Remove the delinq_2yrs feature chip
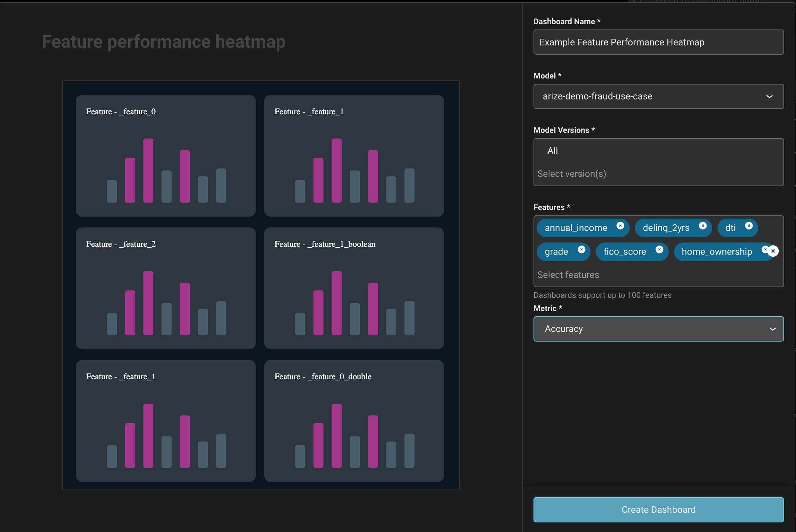 (x=702, y=226)
